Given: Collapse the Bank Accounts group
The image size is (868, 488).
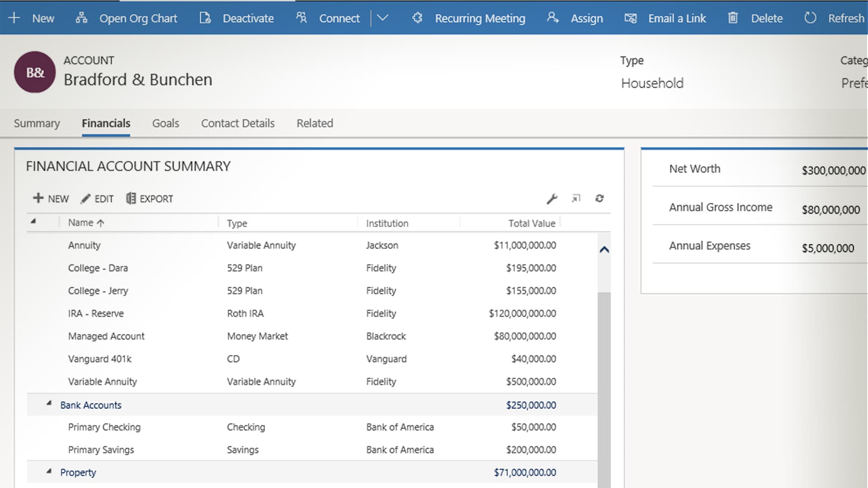Looking at the screenshot, I should coord(49,404).
